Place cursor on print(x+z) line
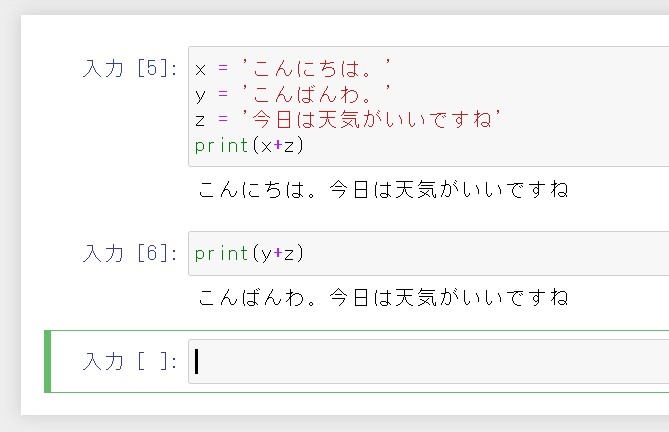Screen dimensions: 669x432 click(x=249, y=146)
